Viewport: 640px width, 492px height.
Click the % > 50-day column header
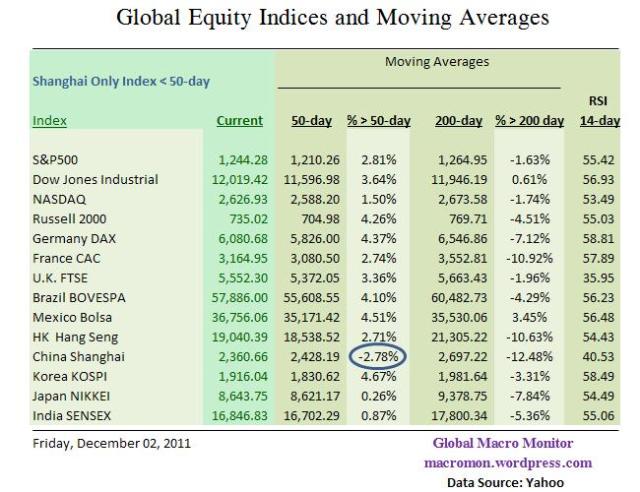tap(379, 121)
